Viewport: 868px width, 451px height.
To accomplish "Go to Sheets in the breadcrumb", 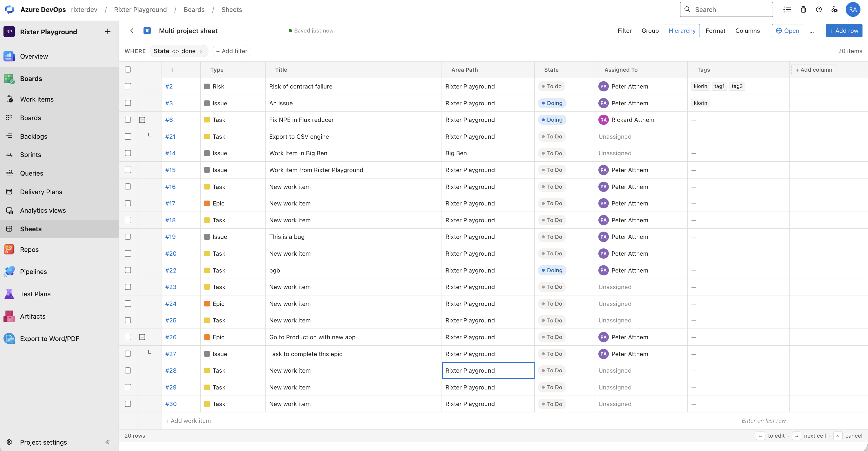I will (232, 10).
